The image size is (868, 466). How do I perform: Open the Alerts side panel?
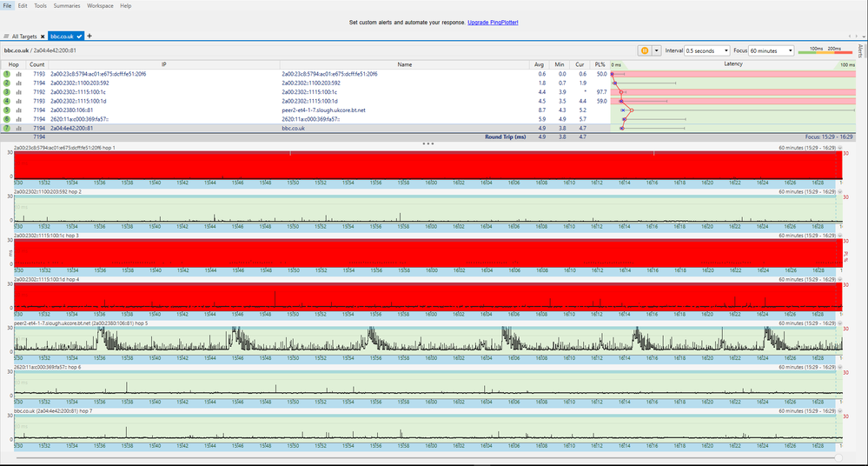[x=860, y=50]
